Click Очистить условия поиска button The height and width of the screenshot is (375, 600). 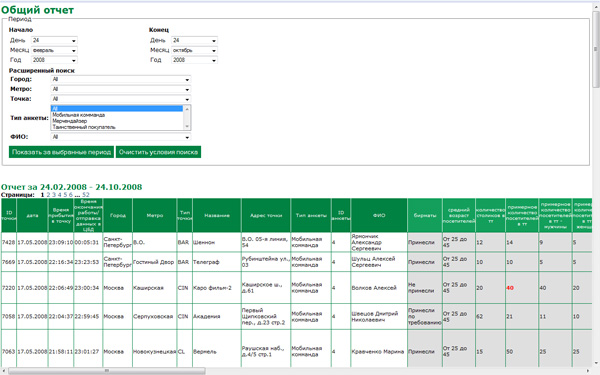pos(158,152)
